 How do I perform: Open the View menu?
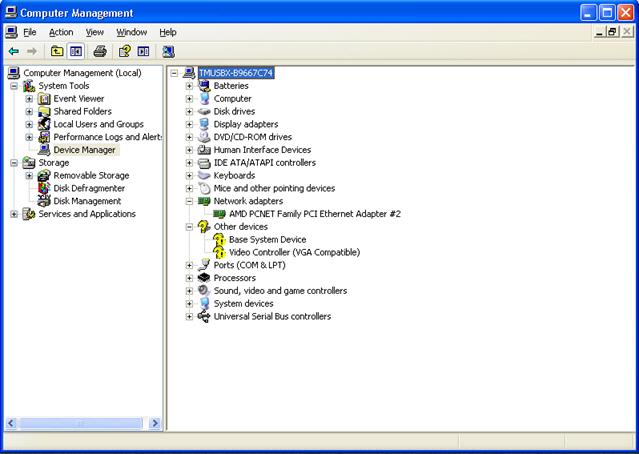tap(94, 32)
